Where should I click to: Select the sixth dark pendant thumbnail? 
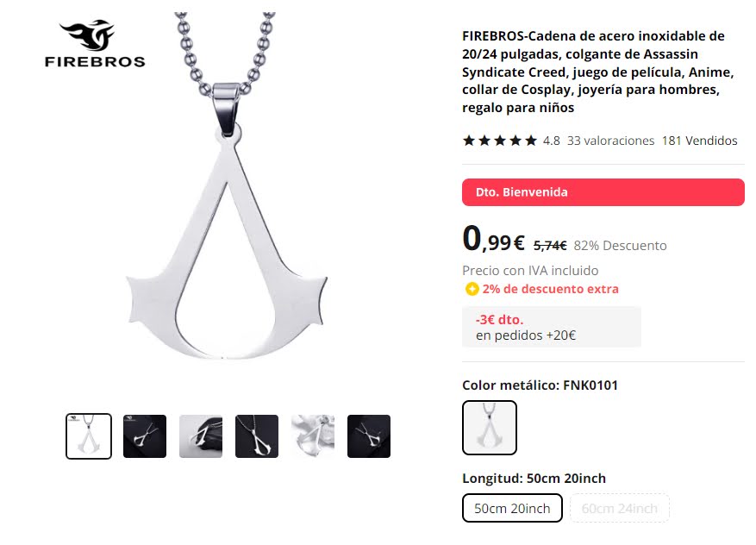click(368, 436)
